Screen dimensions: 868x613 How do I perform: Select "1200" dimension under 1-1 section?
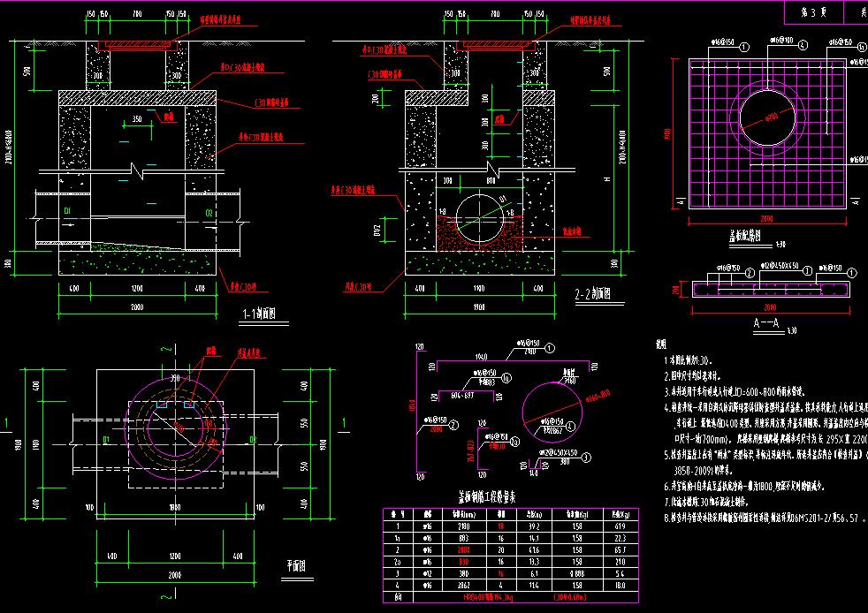[137, 288]
